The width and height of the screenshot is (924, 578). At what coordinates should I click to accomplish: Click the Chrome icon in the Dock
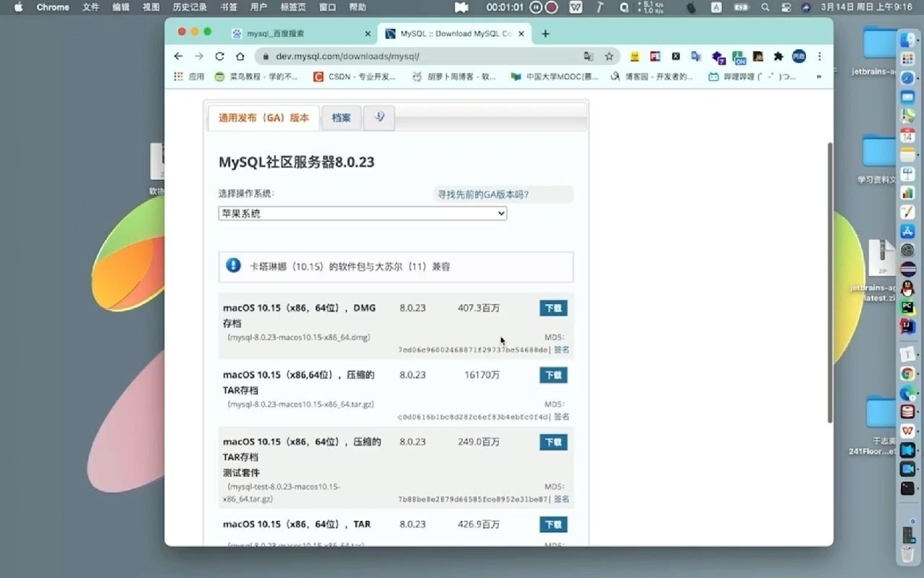pos(907,374)
